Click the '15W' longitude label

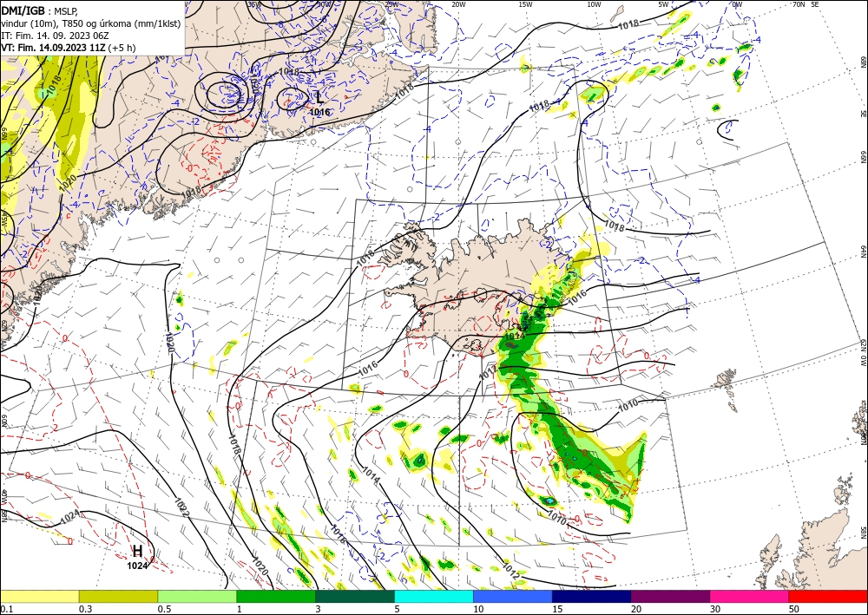[x=525, y=4]
